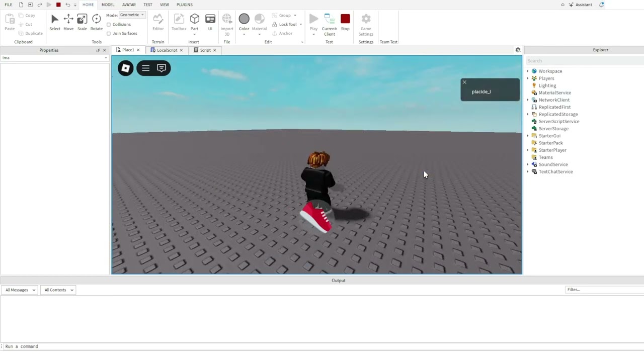
Task: Expand the Players tree node
Action: coord(528,78)
